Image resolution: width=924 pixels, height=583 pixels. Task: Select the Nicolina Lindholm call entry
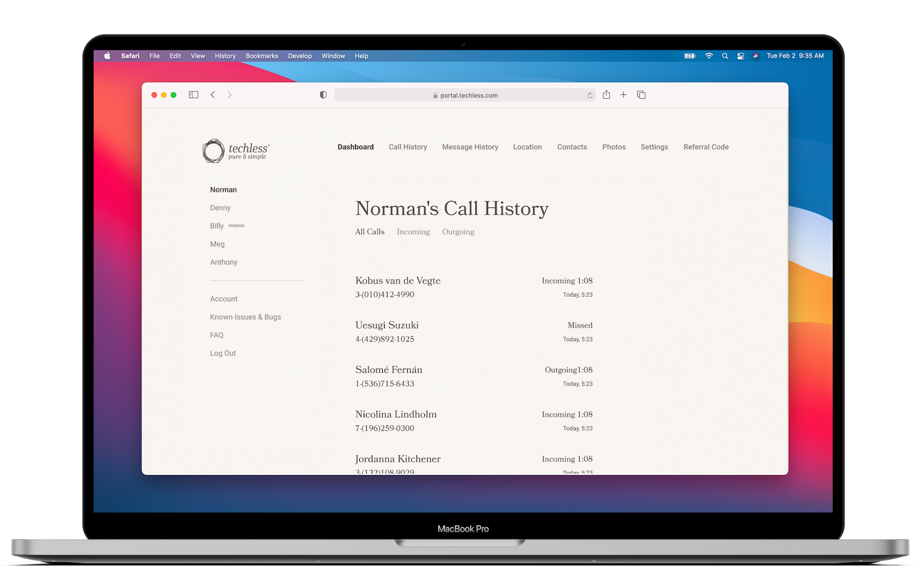click(x=474, y=421)
